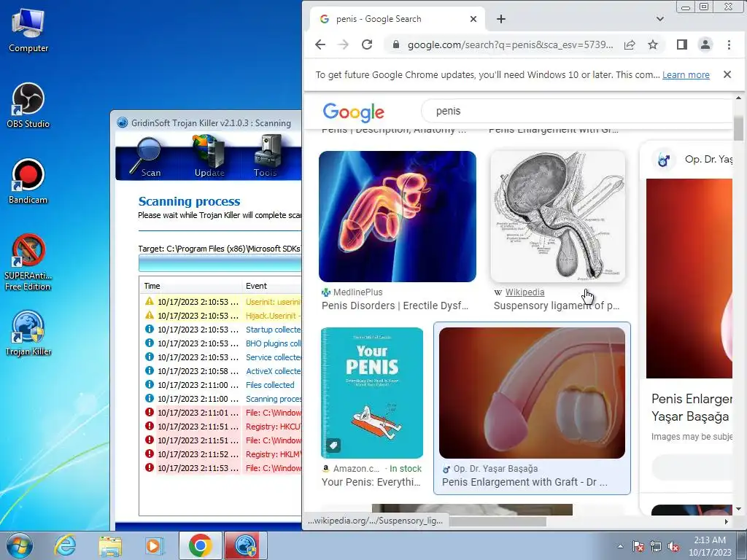The image size is (747, 560).
Task: Switch to Trojan Killer in the taskbar
Action: pos(246,545)
